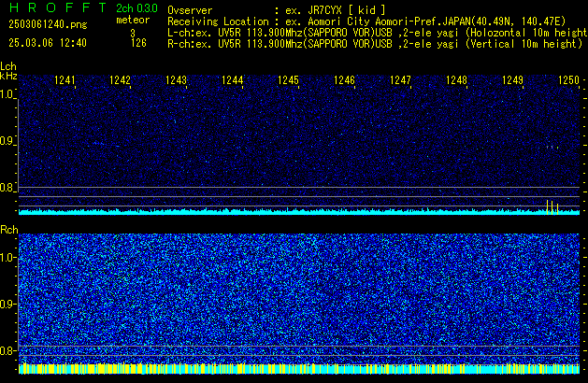The image size is (588, 383).
Task: Click the Lch 0.8 kHz axis label
Action: [7, 188]
